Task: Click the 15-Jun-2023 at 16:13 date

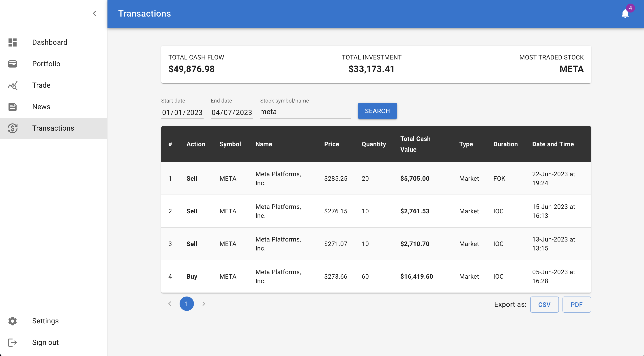Action: [554, 211]
